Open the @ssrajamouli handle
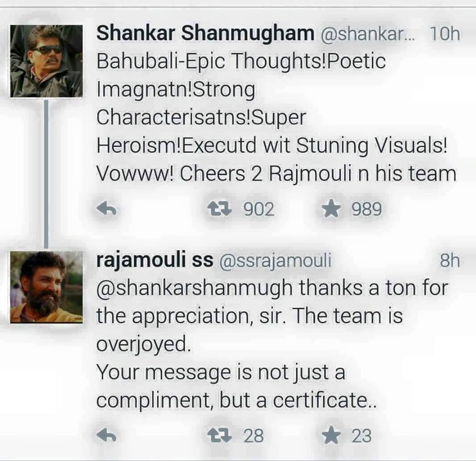The width and height of the screenshot is (476, 461). point(275,261)
